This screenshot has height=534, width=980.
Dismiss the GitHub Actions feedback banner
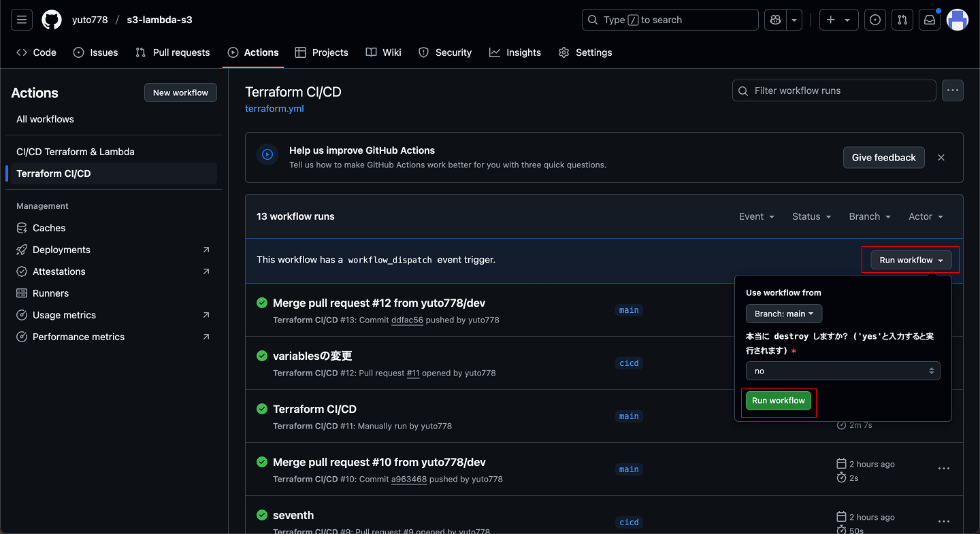tap(941, 157)
